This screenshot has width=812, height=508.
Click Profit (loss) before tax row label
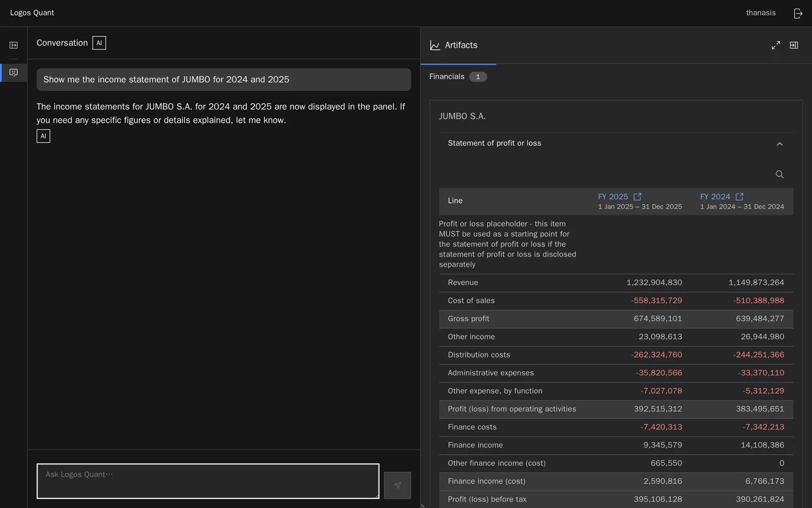(x=487, y=499)
